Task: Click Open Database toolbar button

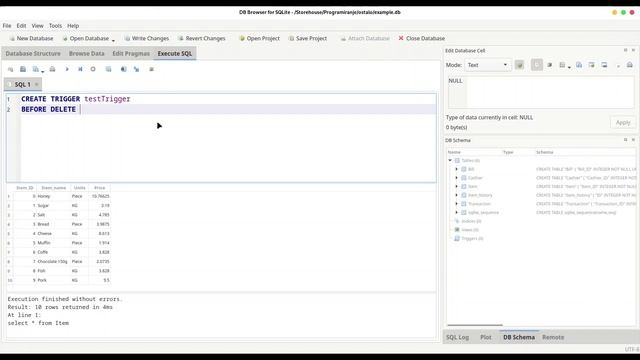Action: pyautogui.click(x=86, y=38)
